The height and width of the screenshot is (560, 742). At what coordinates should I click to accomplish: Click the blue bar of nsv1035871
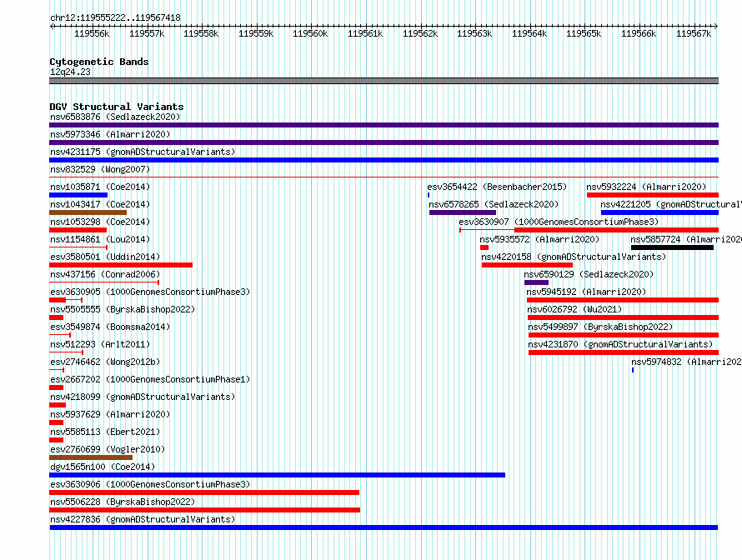click(78, 195)
